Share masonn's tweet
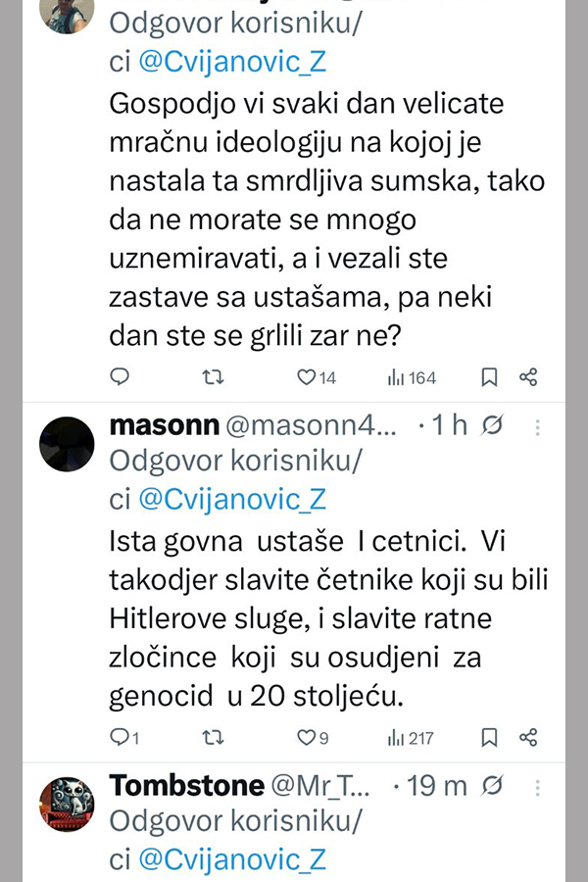 [x=527, y=737]
